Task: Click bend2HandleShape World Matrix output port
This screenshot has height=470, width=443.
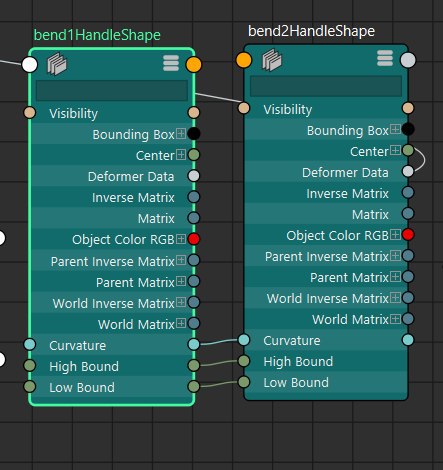Action: click(x=408, y=319)
